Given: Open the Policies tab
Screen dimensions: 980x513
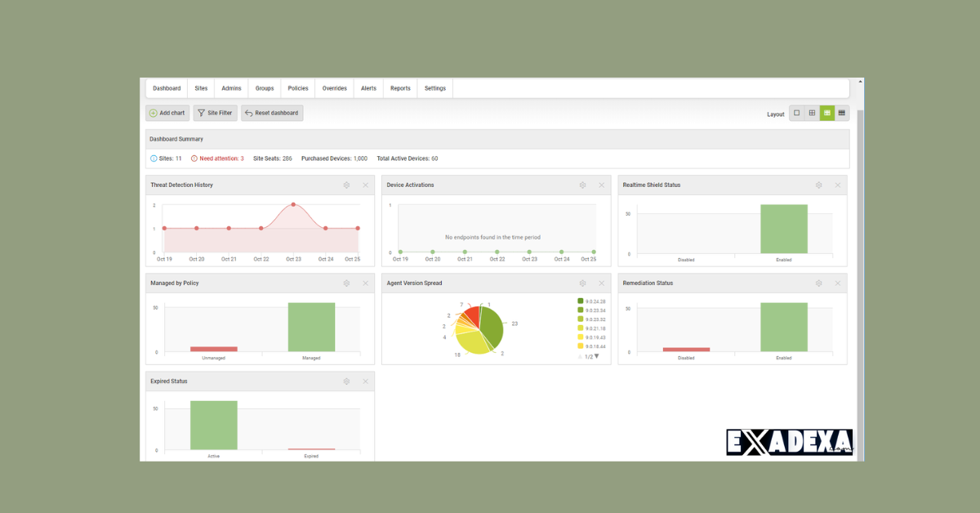Looking at the screenshot, I should click(x=298, y=88).
